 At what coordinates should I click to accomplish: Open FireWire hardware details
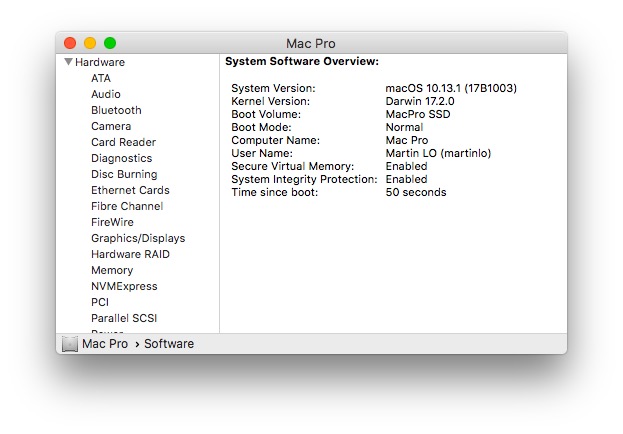click(x=112, y=222)
